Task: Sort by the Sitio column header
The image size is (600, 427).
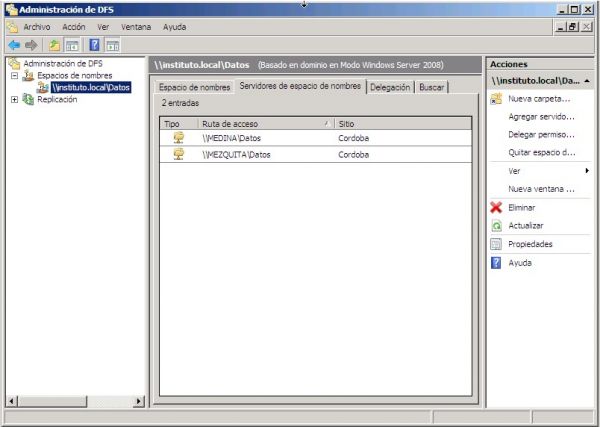Action: [403, 124]
